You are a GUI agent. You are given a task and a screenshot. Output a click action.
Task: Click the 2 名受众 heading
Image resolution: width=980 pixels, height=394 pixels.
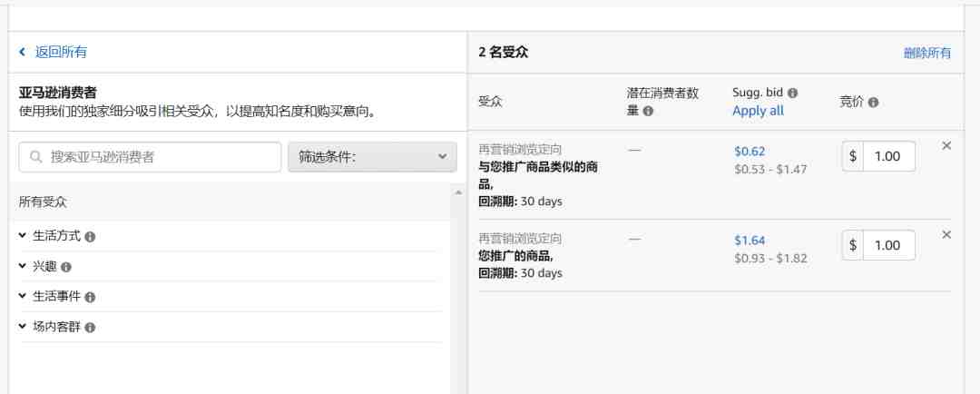(503, 53)
